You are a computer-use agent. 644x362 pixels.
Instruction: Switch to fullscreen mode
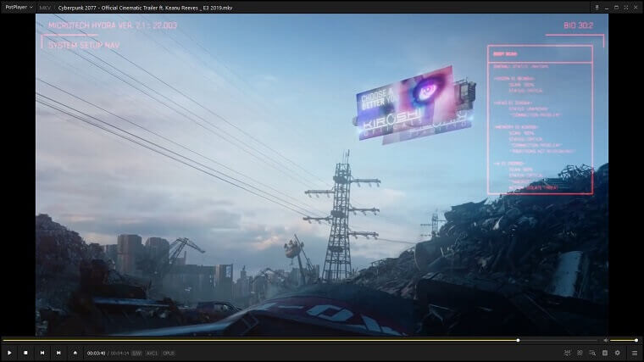tap(626, 8)
